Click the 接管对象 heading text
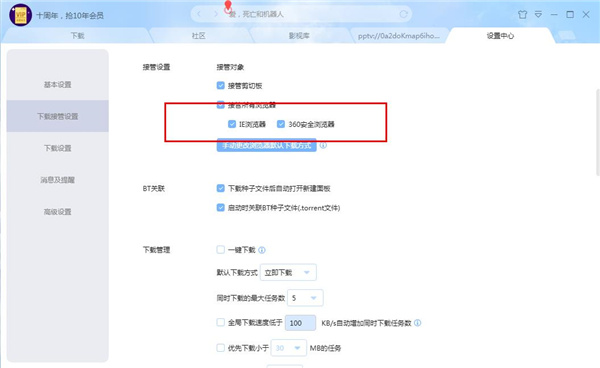 (230, 67)
